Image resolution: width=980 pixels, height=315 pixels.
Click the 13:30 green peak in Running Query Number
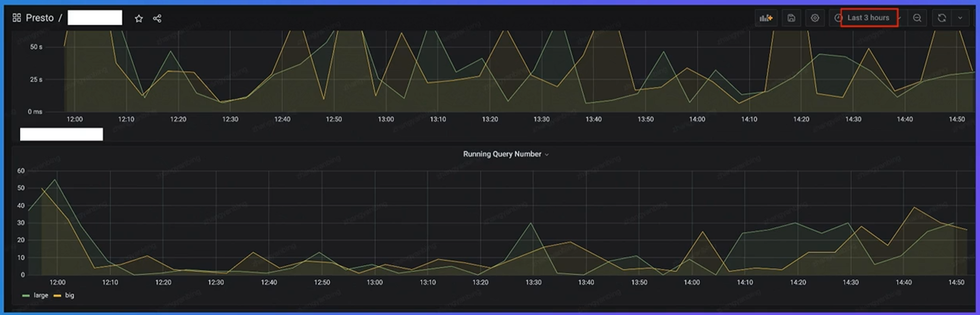tap(531, 224)
